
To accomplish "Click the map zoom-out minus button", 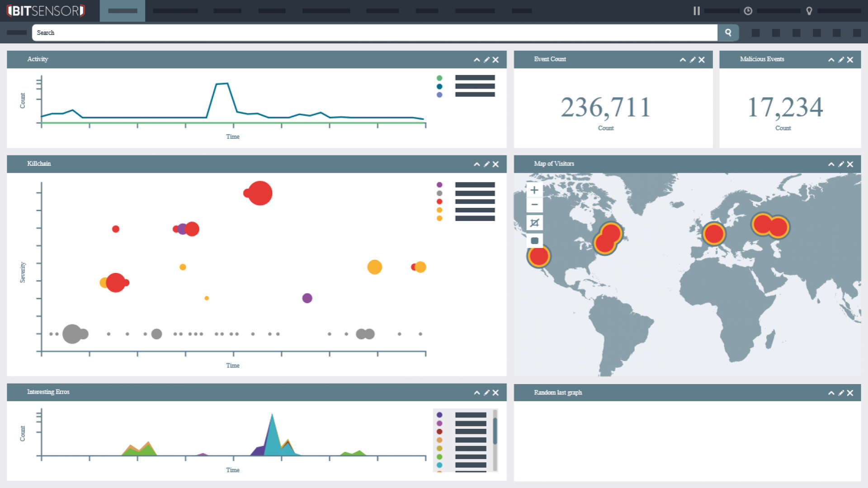I will [x=534, y=205].
